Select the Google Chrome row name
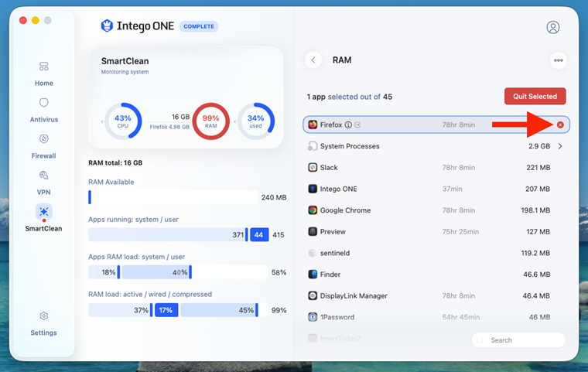The height and width of the screenshot is (372, 588). [x=345, y=210]
